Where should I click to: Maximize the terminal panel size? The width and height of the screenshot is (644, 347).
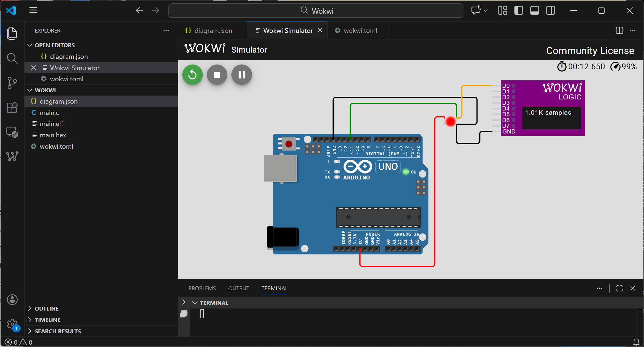coord(619,288)
